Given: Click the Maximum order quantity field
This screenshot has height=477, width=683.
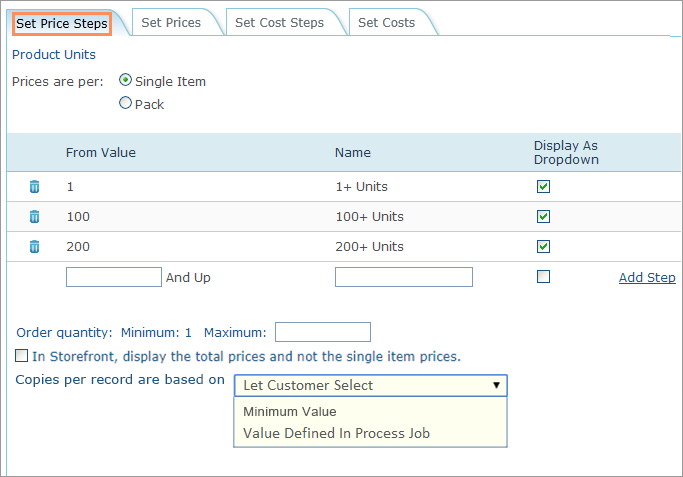Looking at the screenshot, I should (x=323, y=332).
